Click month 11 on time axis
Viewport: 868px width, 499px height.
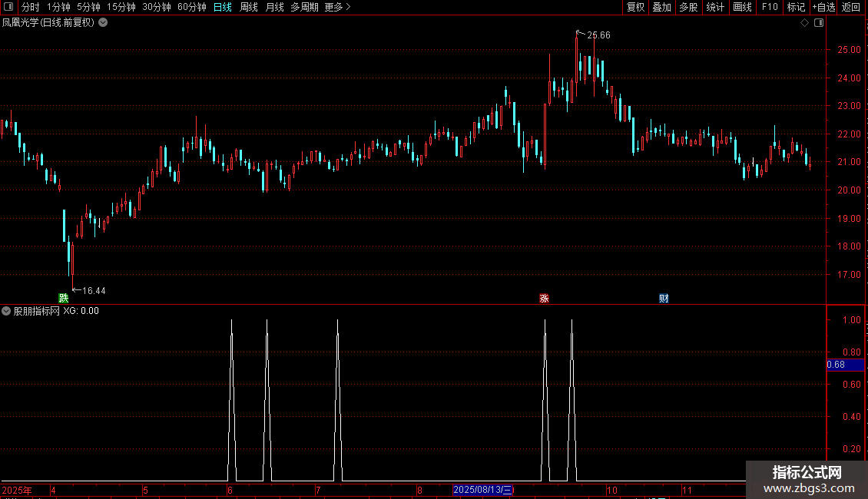687,490
